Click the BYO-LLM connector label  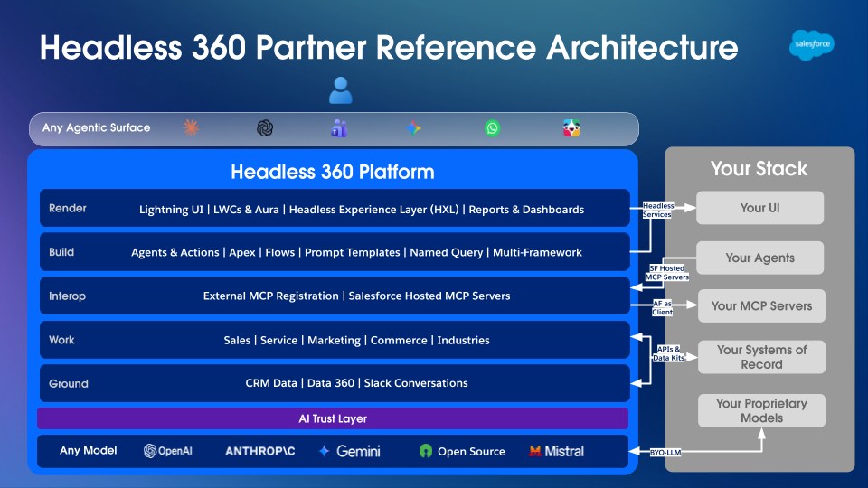(665, 452)
